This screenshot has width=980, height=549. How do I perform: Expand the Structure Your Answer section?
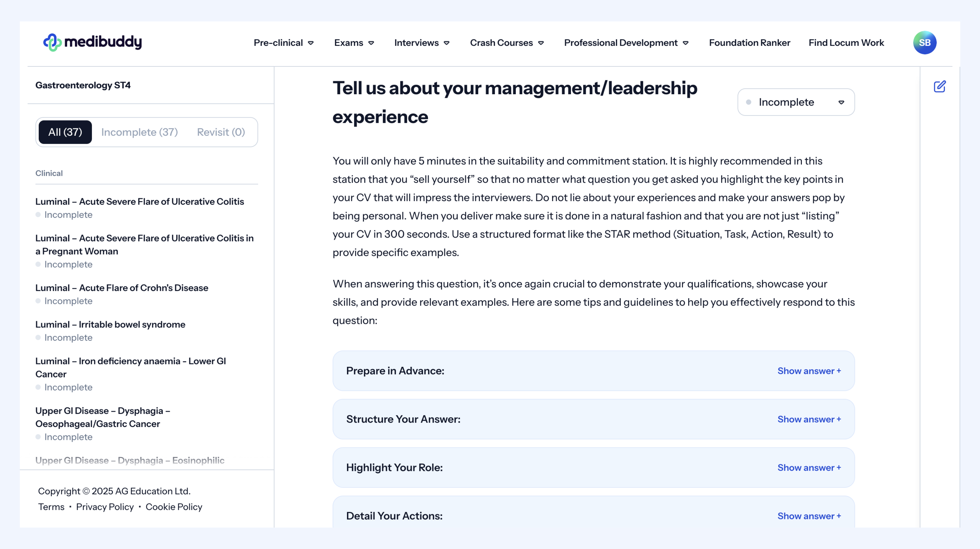coord(809,419)
